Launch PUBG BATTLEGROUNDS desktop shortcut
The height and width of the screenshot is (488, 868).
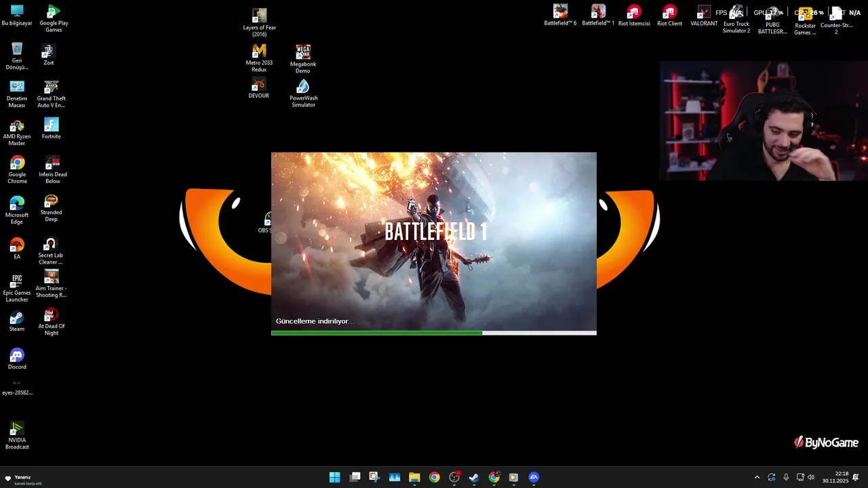click(x=772, y=20)
